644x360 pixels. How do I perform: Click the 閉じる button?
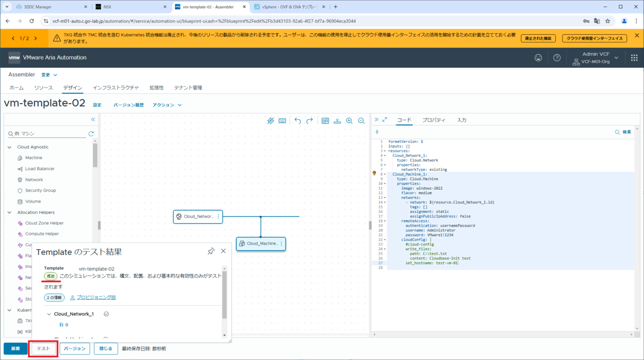tap(106, 348)
